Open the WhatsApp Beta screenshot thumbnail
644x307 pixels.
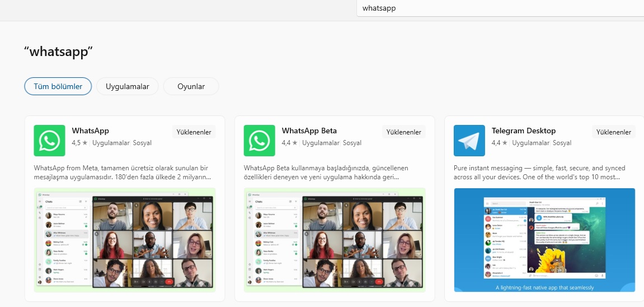coord(335,240)
